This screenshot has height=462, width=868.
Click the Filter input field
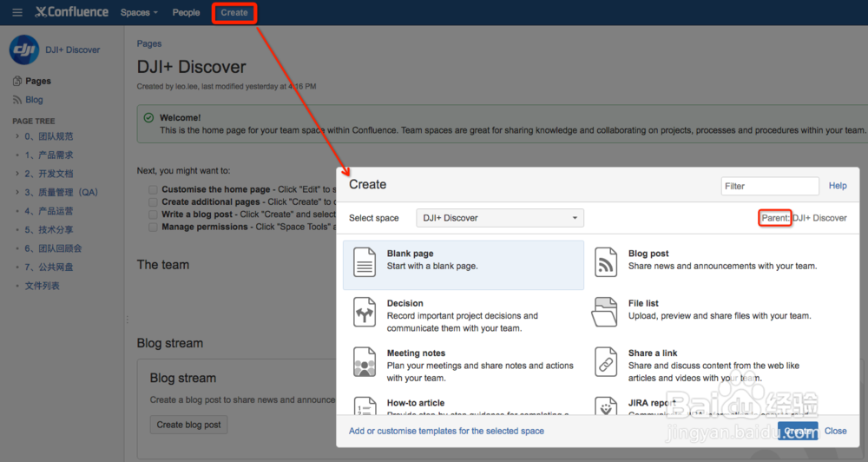tap(770, 186)
